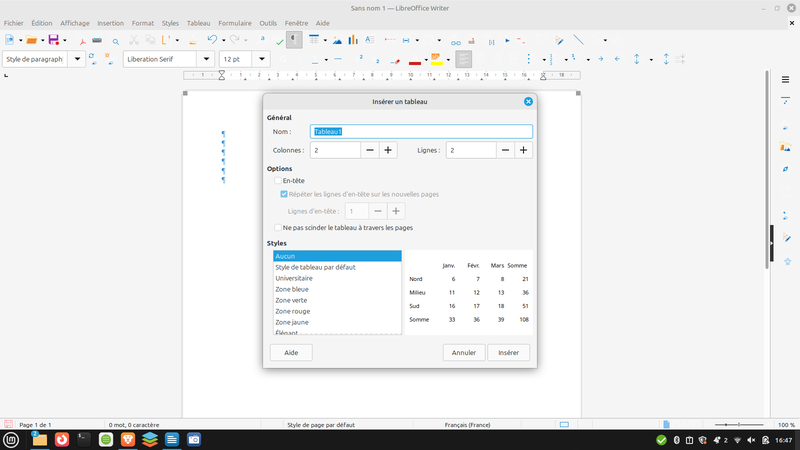Click the Save document icon
The width and height of the screenshot is (800, 450).
pyautogui.click(x=53, y=40)
